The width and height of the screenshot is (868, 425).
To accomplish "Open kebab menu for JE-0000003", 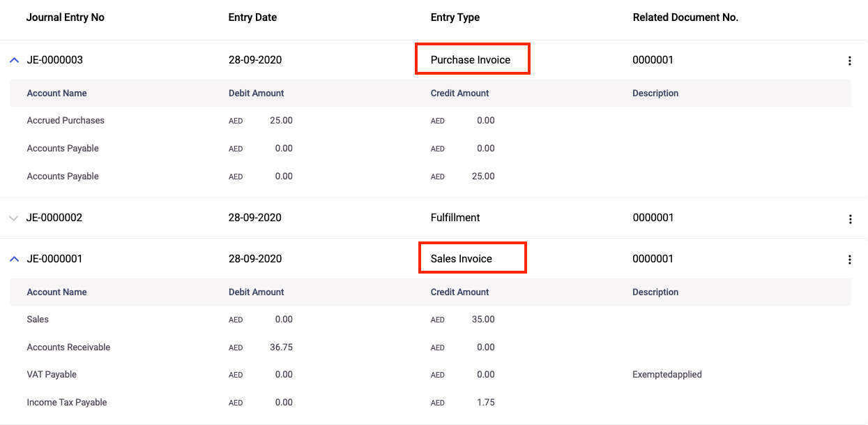I will point(849,61).
